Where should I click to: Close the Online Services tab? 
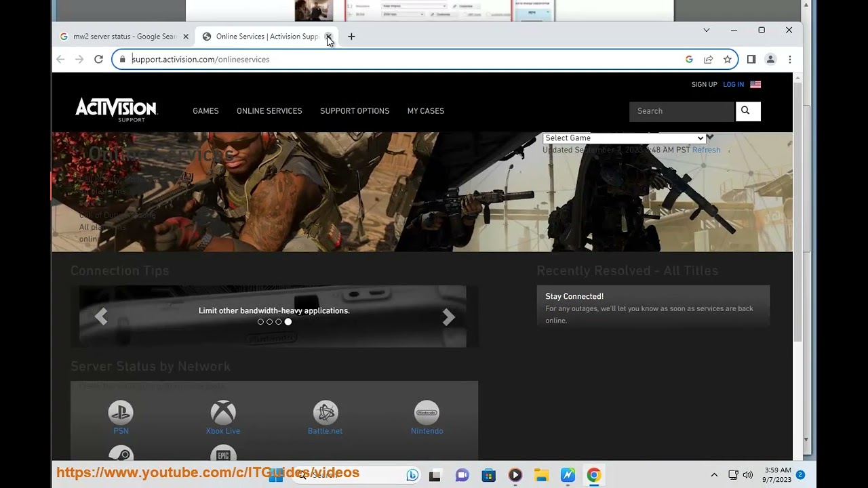(328, 37)
